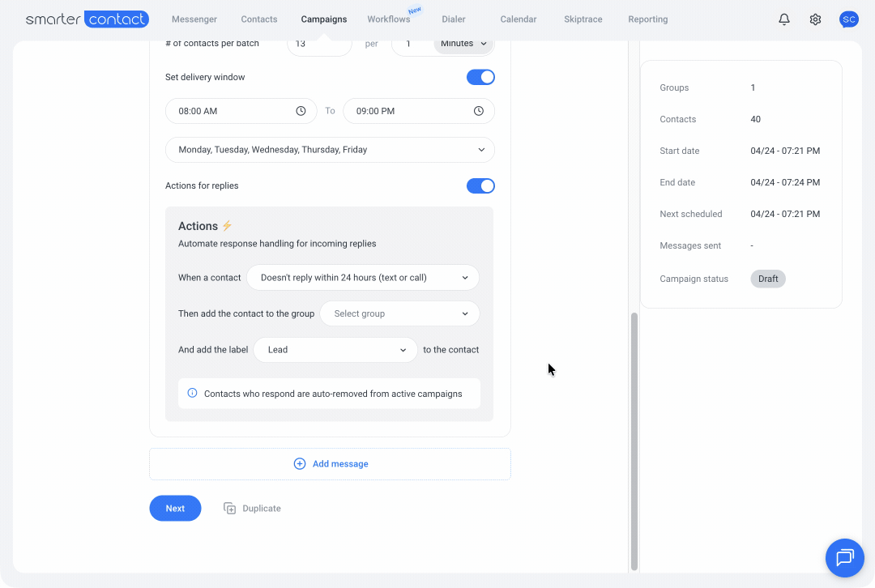Image resolution: width=875 pixels, height=588 pixels.
Task: Click the plus icon beside Add message
Action: 299,464
